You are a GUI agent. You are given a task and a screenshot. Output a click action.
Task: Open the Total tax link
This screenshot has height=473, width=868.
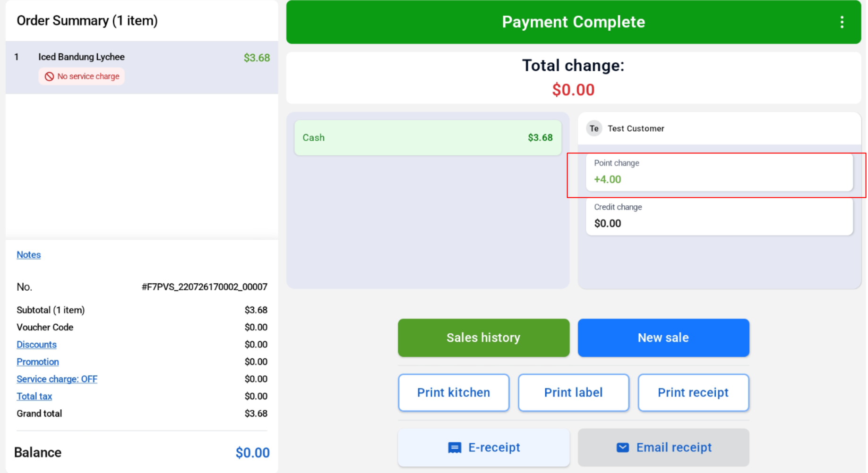click(x=34, y=397)
